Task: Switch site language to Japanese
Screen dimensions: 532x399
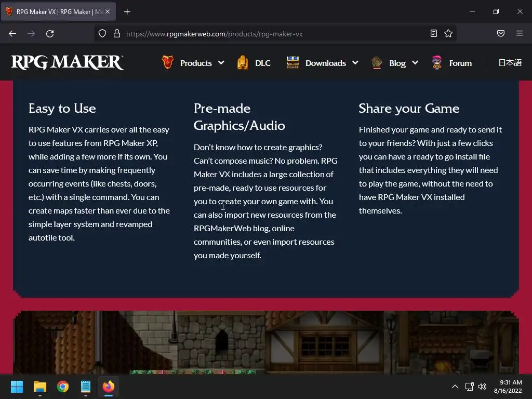Action: click(x=510, y=62)
